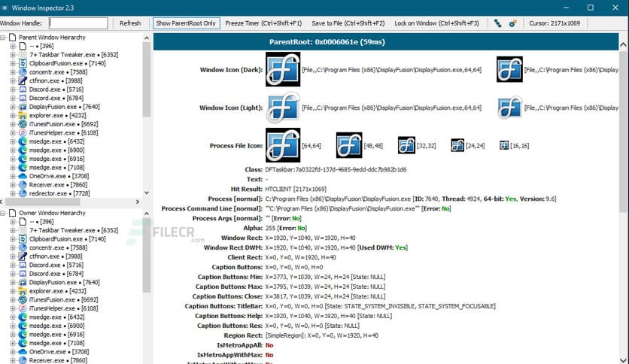Expand Discord.exe [5716] in Parent hierarchy

[13, 89]
